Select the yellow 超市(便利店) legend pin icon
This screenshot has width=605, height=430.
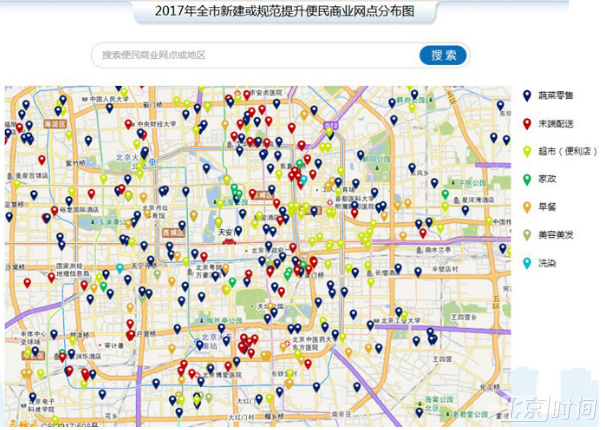pyautogui.click(x=531, y=152)
